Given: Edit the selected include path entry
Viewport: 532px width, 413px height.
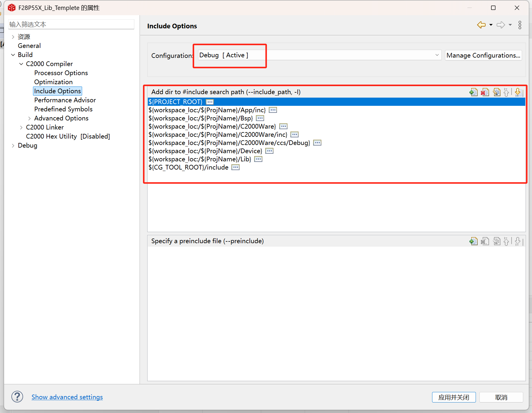Looking at the screenshot, I should pyautogui.click(x=497, y=92).
